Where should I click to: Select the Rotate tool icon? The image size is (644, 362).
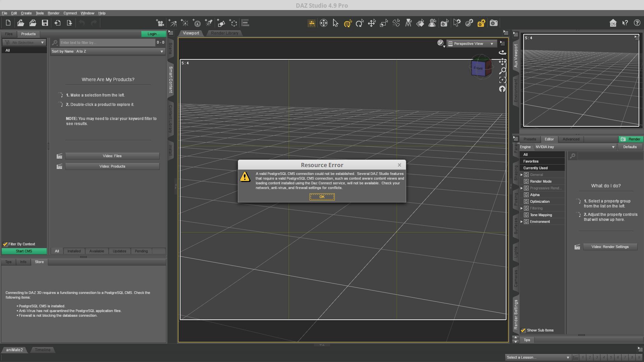coord(360,23)
